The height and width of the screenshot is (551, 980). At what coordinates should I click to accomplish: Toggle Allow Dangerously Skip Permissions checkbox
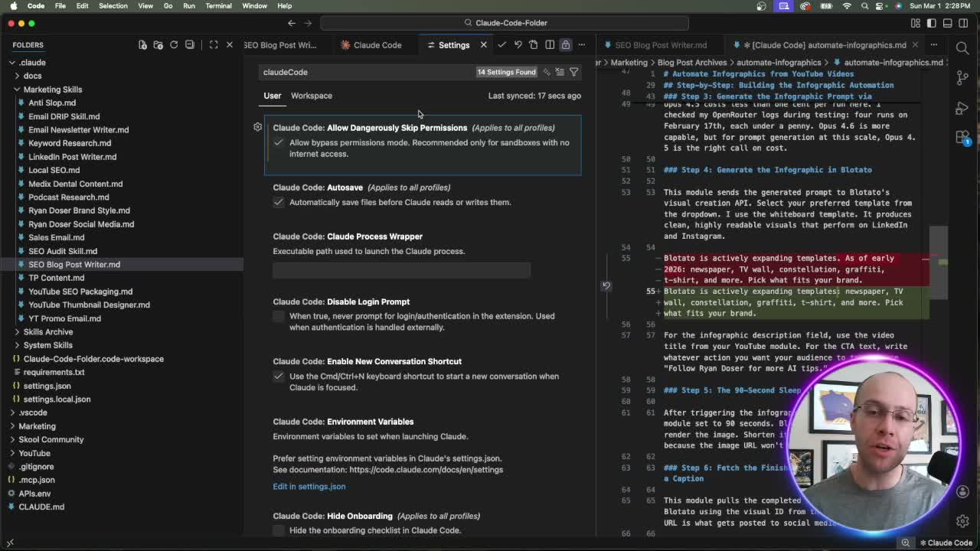coord(279,142)
